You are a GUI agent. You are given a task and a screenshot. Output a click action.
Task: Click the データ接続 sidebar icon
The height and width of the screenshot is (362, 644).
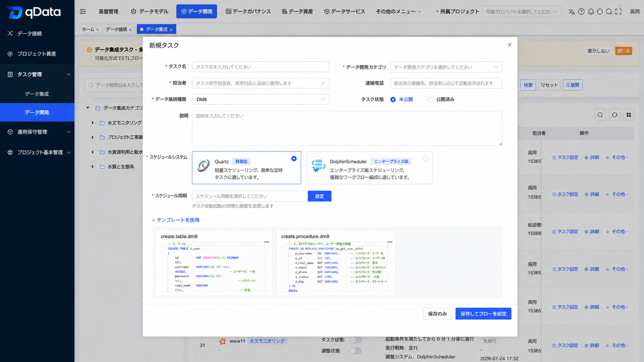point(10,33)
